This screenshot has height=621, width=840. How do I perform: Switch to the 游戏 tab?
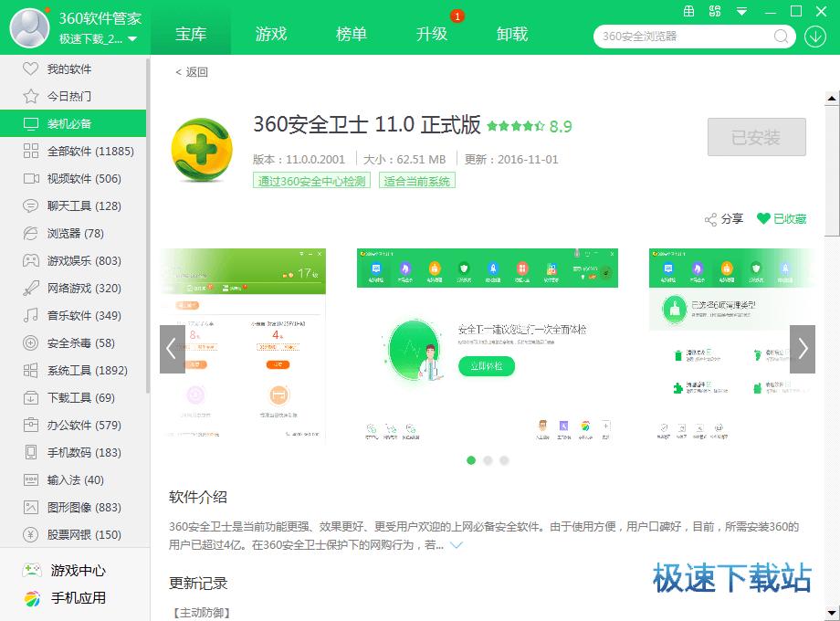pyautogui.click(x=271, y=34)
